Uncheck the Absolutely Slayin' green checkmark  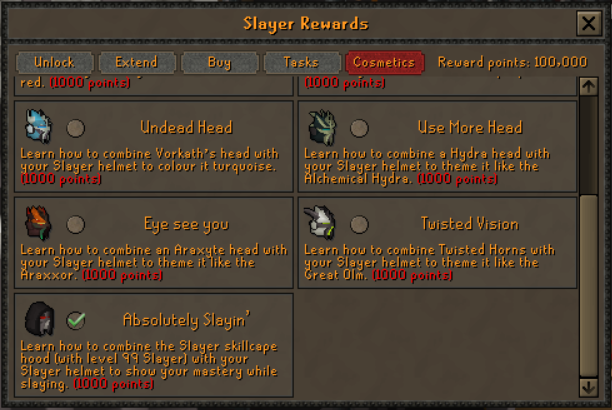tap(76, 321)
